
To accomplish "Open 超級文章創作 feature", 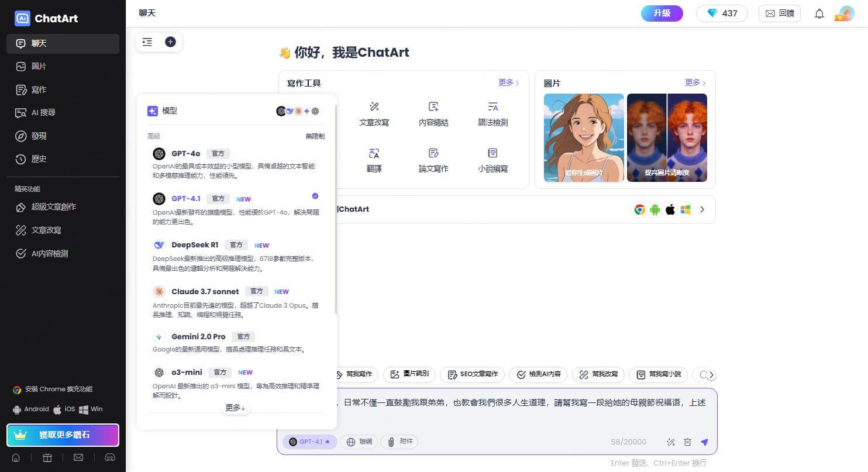I will [63, 206].
